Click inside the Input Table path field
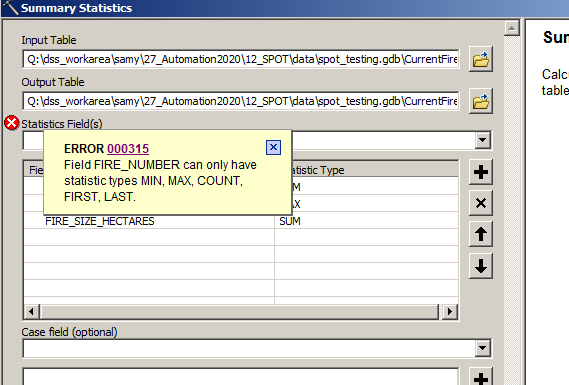Viewport: 569px width, 385px height. pos(241,59)
